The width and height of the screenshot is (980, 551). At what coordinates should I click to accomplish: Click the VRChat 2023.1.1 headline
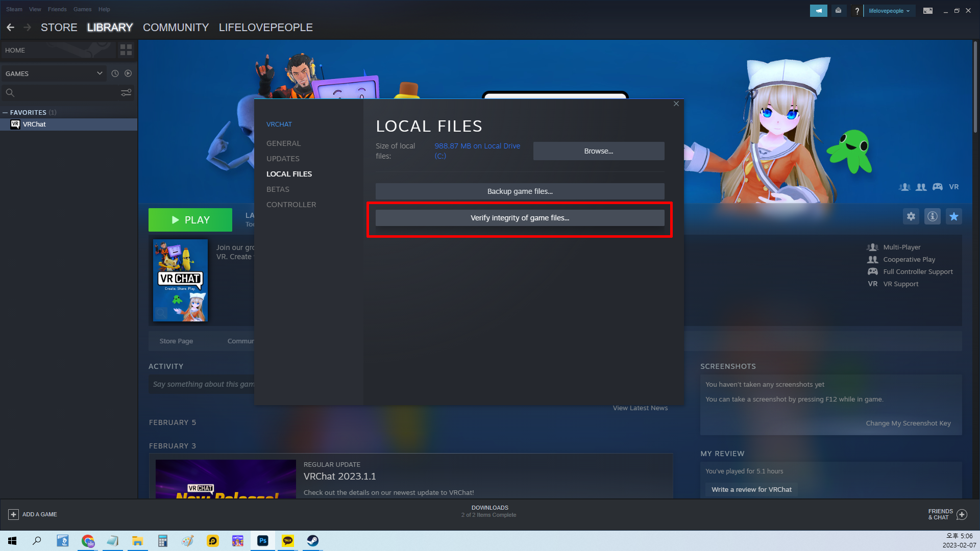pyautogui.click(x=340, y=477)
